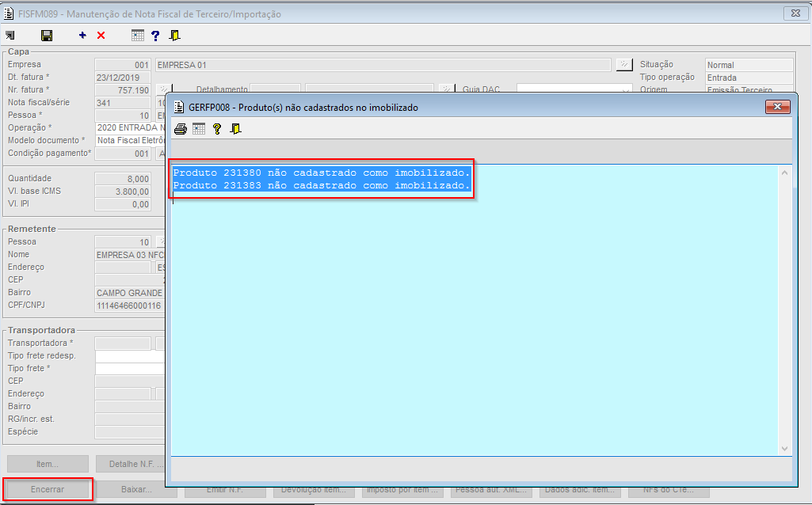Click the Encerrar button

click(x=48, y=489)
